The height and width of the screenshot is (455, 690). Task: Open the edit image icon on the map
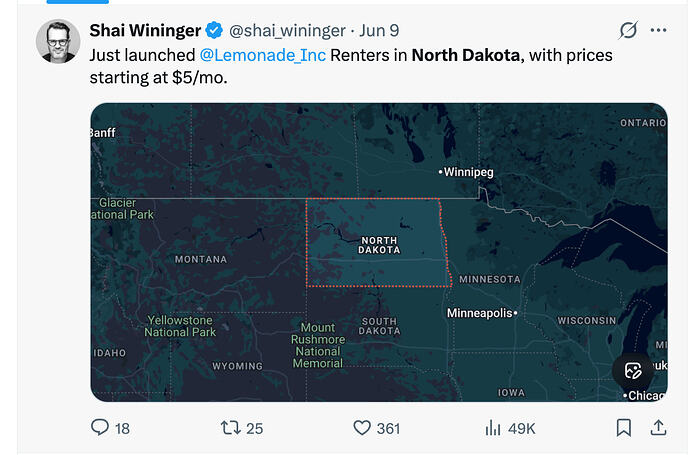(633, 371)
